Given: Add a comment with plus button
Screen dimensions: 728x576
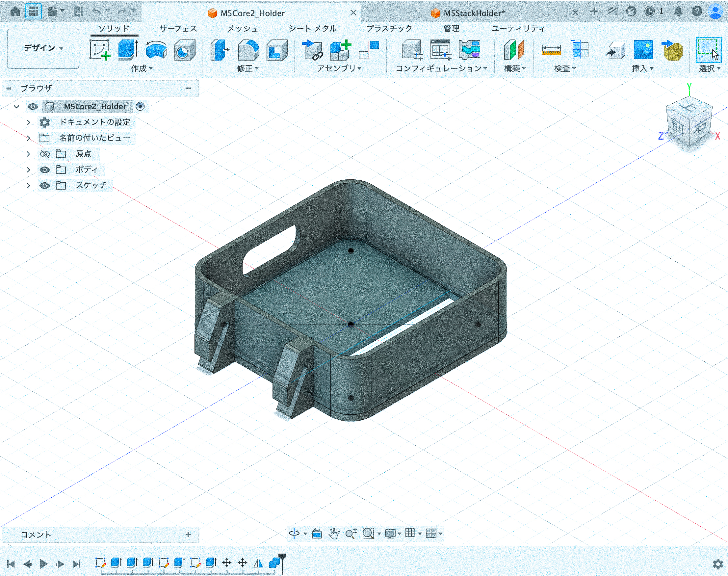Looking at the screenshot, I should click(x=188, y=535).
